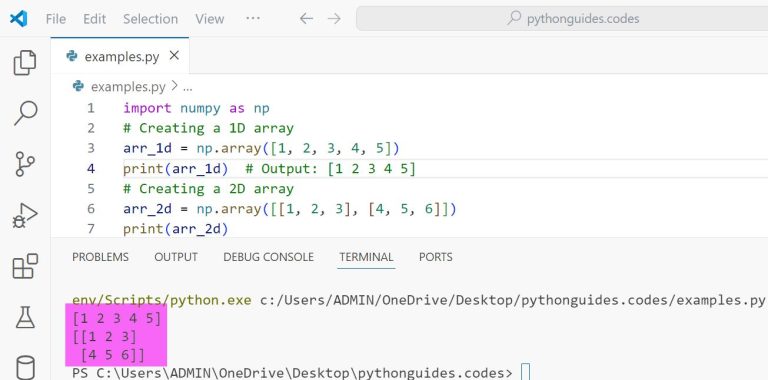Open the Source Control view
This screenshot has height=380, width=768.
(25, 164)
